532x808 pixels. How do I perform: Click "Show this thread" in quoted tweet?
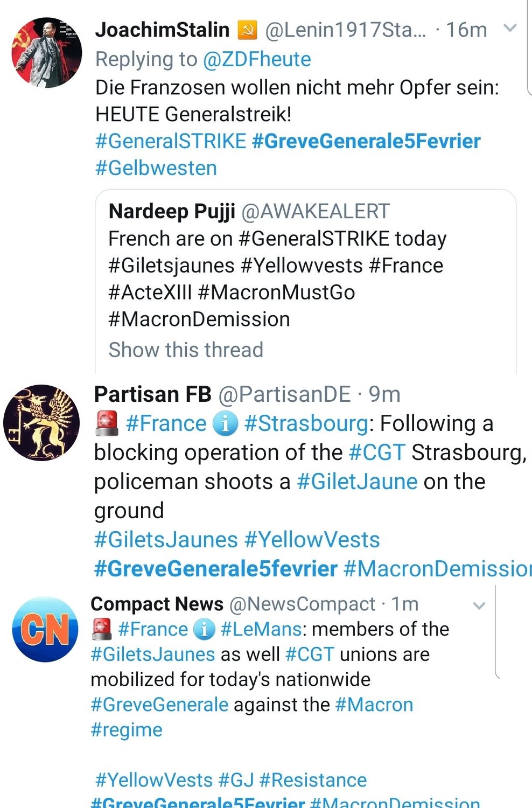(x=186, y=350)
